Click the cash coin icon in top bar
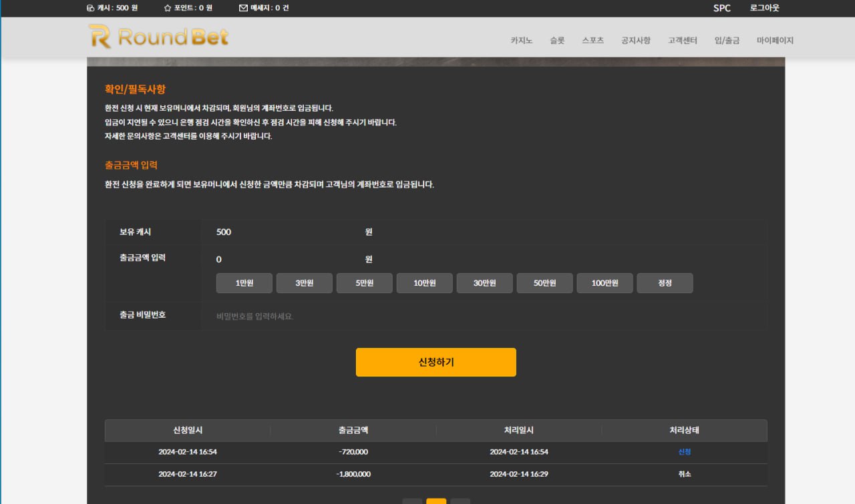 pyautogui.click(x=90, y=8)
